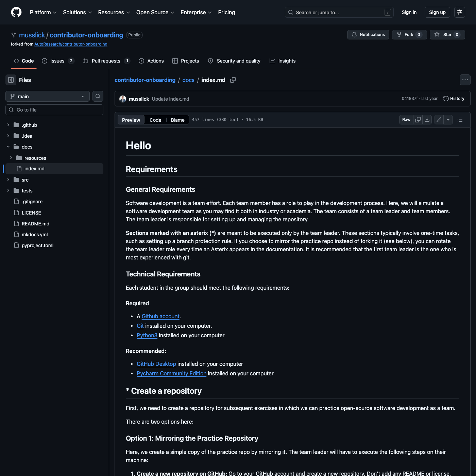This screenshot has width=476, height=476.
Task: Open README.md in the file tree
Action: 35,224
